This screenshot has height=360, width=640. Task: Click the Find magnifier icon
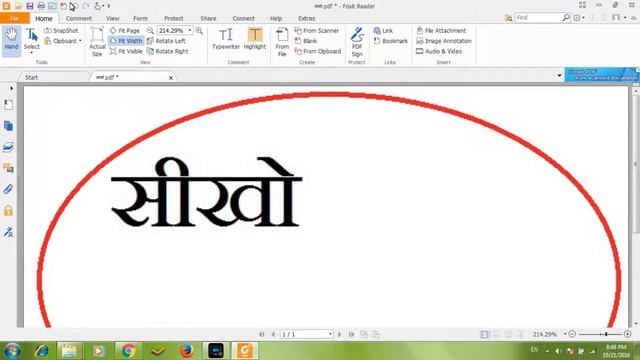566,18
